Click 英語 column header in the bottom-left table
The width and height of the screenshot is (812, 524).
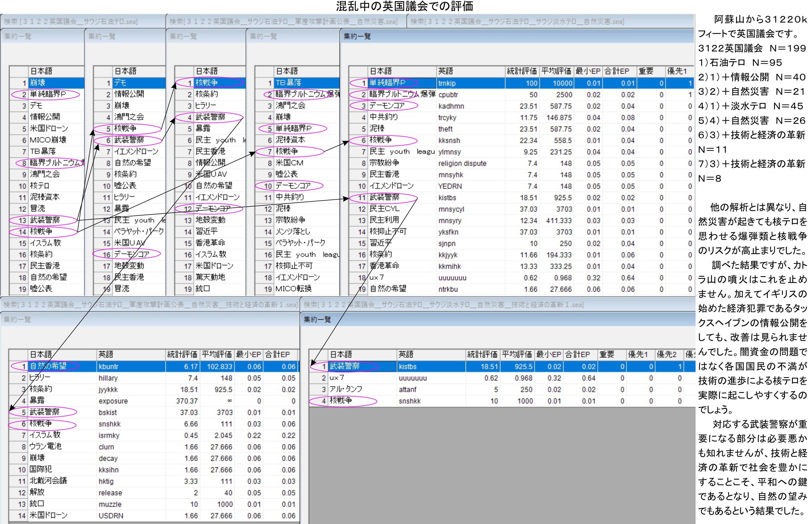[x=106, y=354]
